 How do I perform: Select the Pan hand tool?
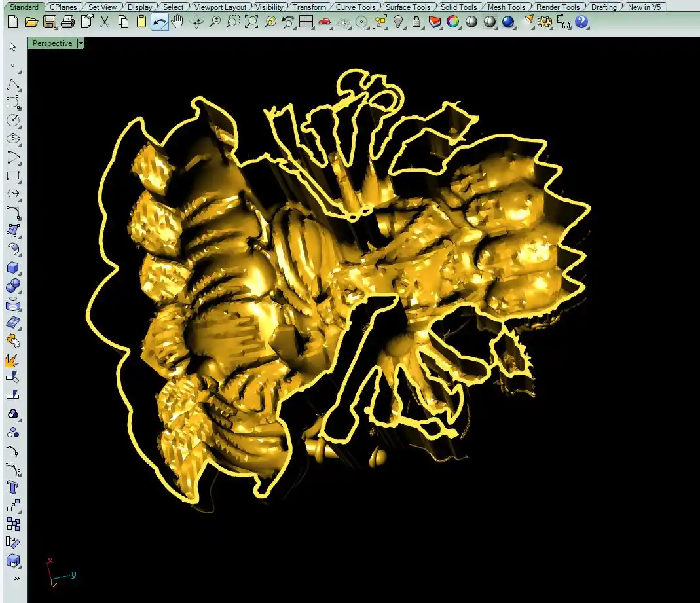pos(177,22)
